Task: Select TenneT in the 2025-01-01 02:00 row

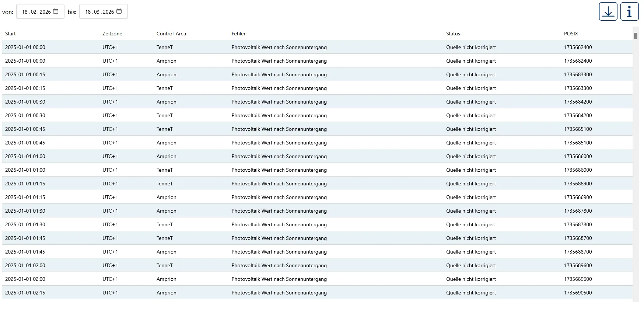Action: 165,265
